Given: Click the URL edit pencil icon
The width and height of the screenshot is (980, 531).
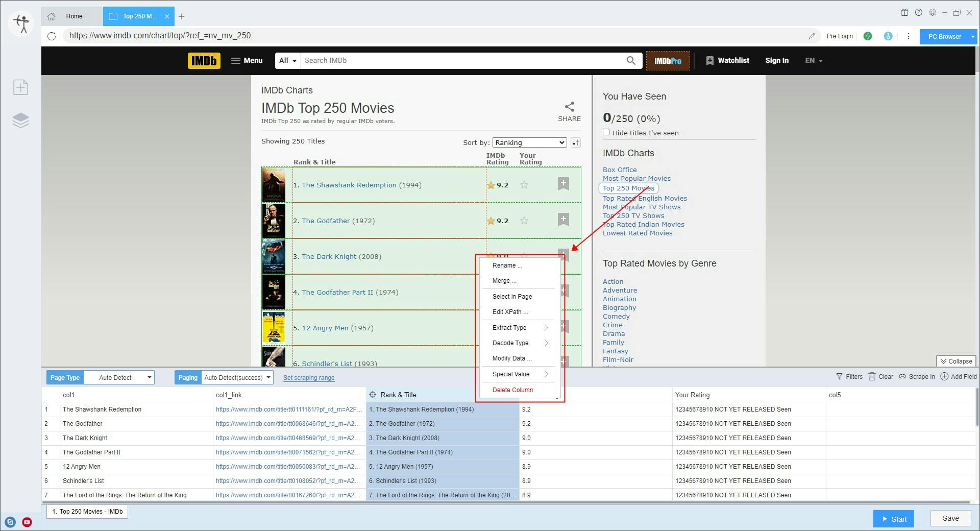Looking at the screenshot, I should click(812, 36).
